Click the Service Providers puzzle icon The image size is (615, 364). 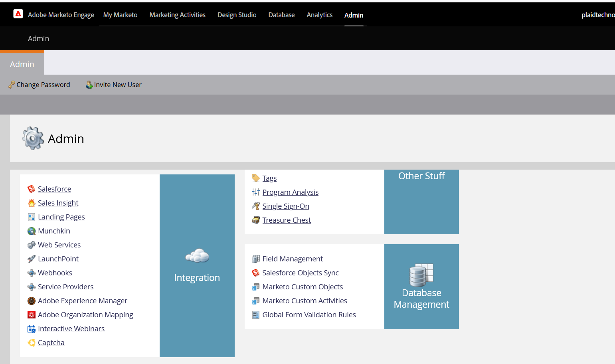pyautogui.click(x=32, y=287)
